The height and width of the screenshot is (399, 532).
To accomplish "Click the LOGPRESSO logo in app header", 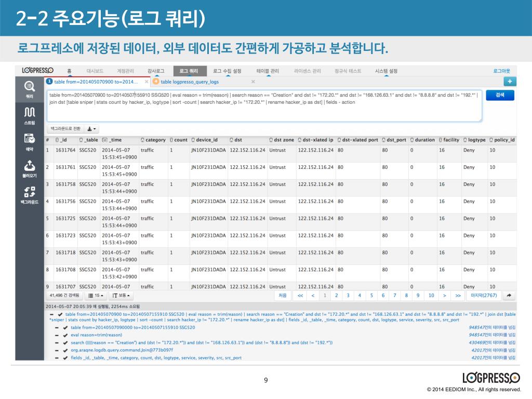I will tap(37, 70).
